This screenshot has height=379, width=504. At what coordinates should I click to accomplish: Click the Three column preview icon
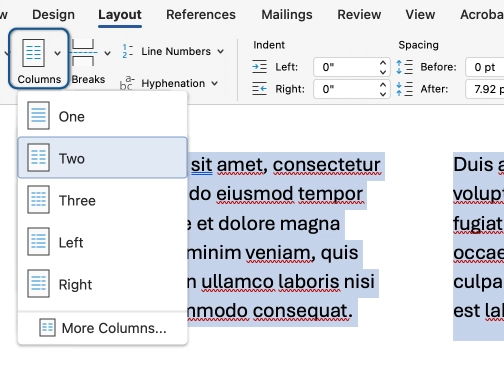pyautogui.click(x=38, y=200)
